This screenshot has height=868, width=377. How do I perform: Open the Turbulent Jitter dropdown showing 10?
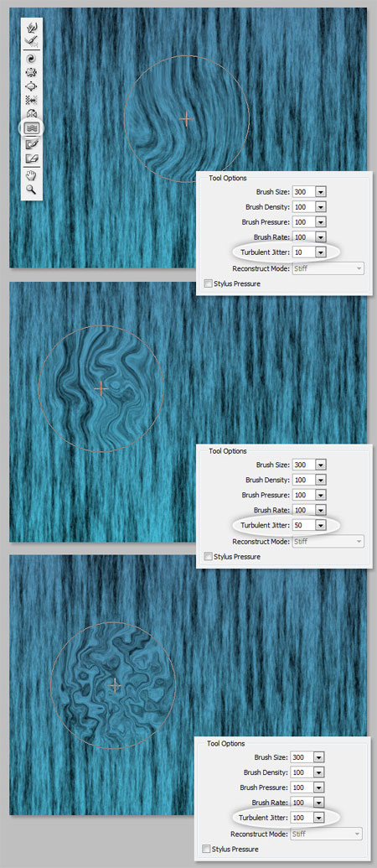(x=321, y=252)
